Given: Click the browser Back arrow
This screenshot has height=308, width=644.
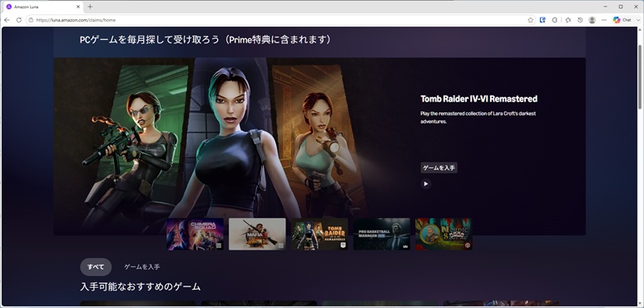Looking at the screenshot, I should 7,20.
